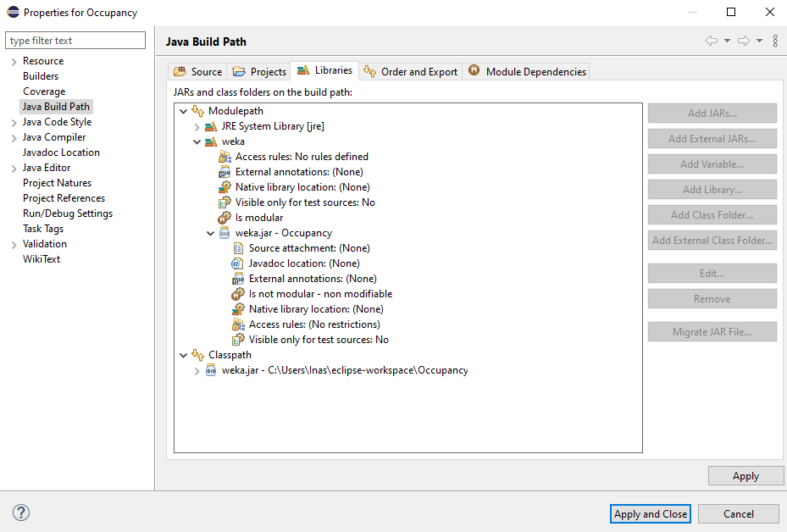The image size is (787, 532).
Task: Click the Classpath node icon
Action: pyautogui.click(x=197, y=355)
